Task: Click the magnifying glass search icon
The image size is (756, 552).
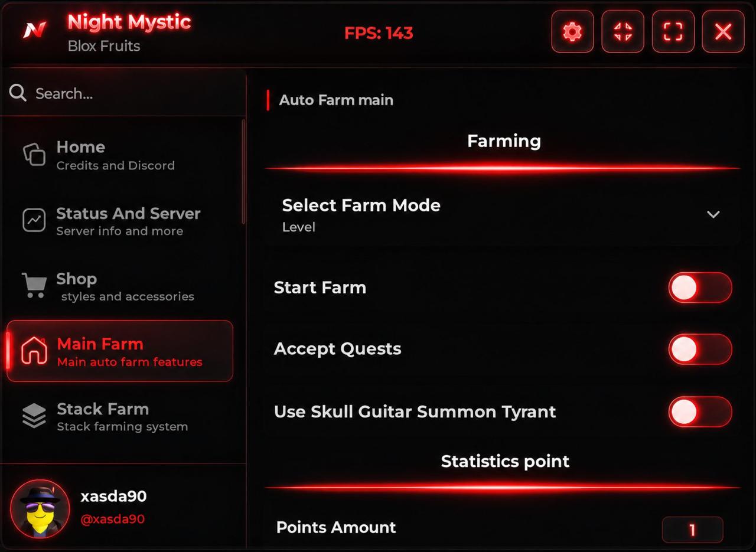Action: pyautogui.click(x=18, y=93)
